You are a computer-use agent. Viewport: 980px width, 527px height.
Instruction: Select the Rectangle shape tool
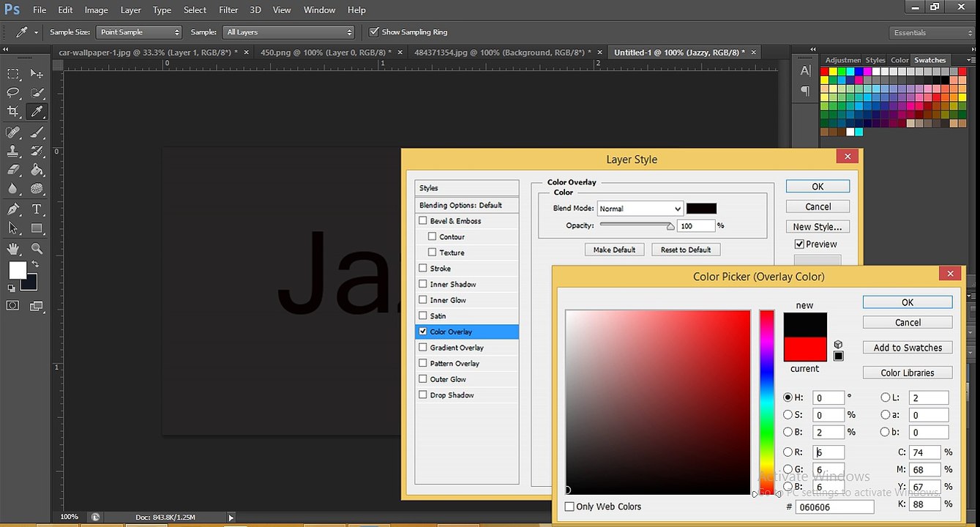pos(37,228)
